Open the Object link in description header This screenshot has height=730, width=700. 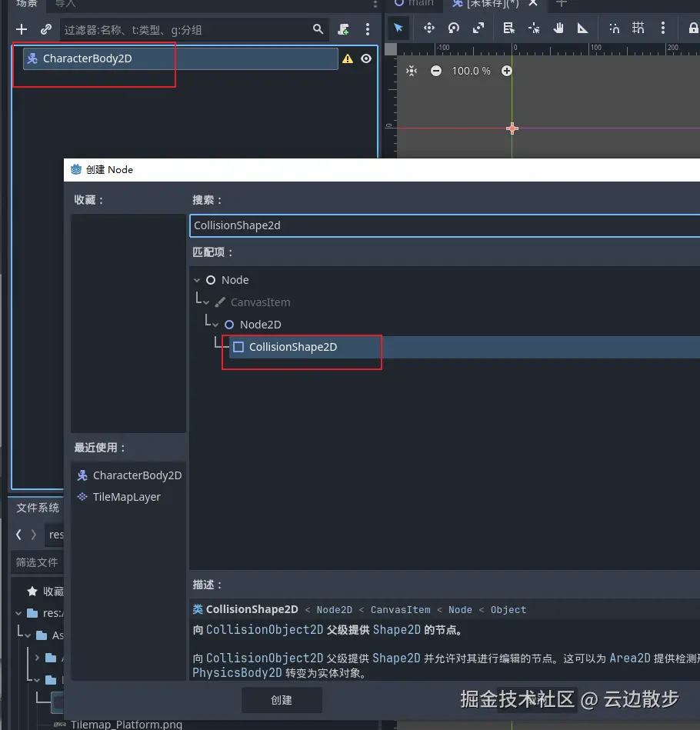click(508, 610)
